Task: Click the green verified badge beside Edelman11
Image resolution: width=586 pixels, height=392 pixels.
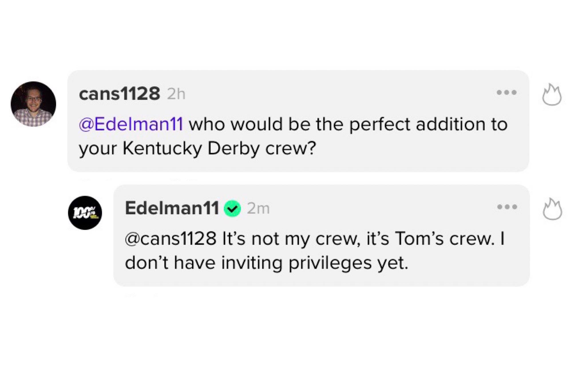Action: pyautogui.click(x=232, y=208)
